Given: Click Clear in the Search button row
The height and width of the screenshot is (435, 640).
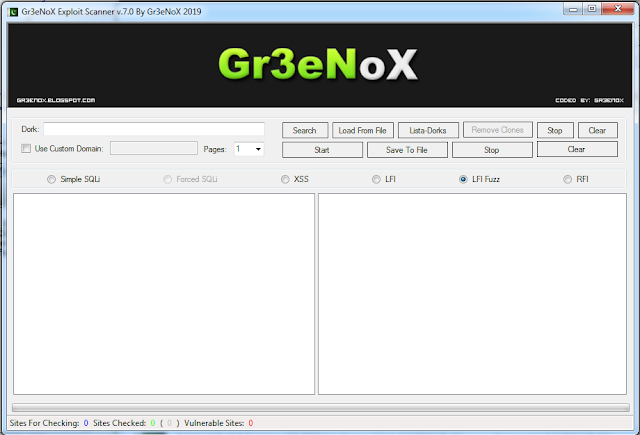Looking at the screenshot, I should 597,130.
